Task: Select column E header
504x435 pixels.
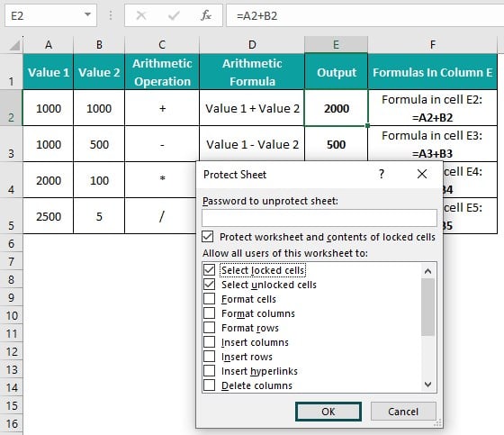Action: pos(336,45)
